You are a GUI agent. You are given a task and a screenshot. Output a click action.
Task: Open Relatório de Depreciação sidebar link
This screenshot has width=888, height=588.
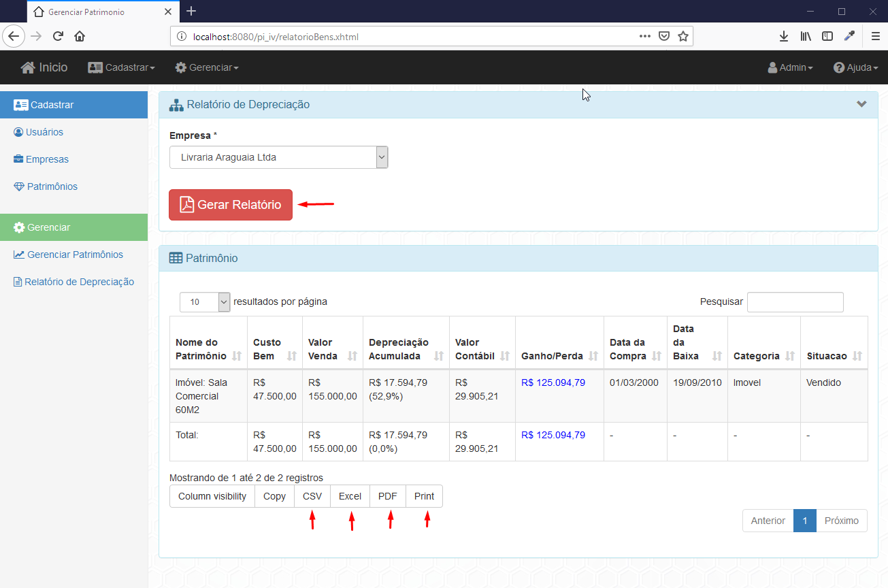(x=74, y=282)
